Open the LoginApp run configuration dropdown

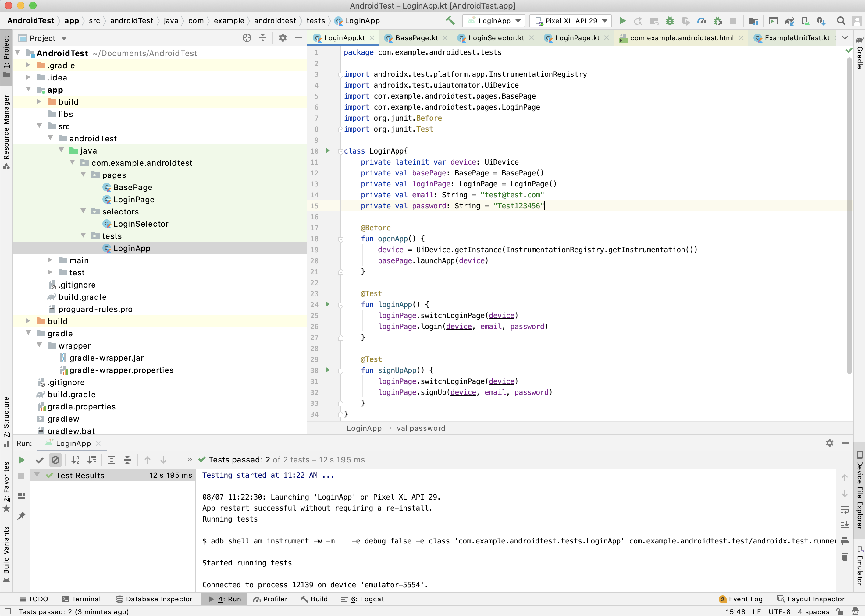[x=493, y=20]
